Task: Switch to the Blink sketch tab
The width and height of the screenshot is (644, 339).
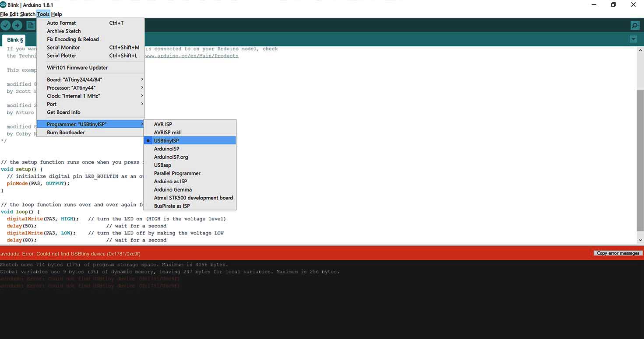Action: click(x=14, y=40)
